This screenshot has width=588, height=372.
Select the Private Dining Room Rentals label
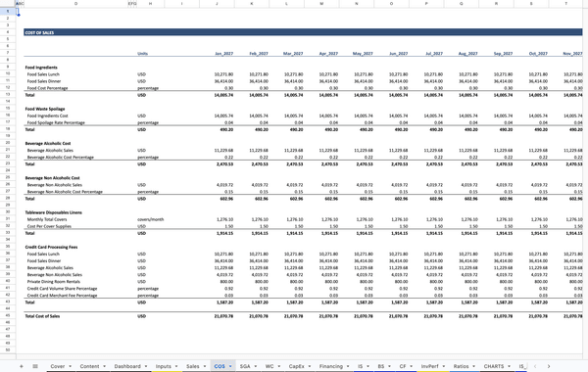click(x=54, y=281)
